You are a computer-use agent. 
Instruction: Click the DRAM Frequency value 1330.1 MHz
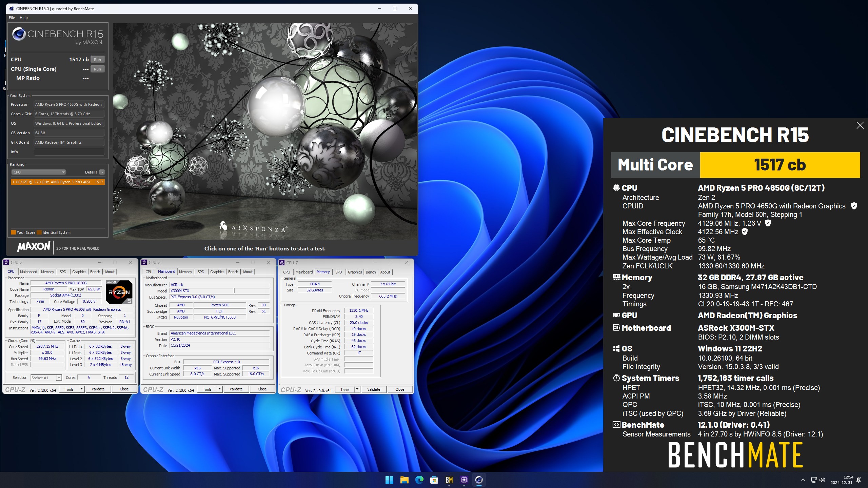click(359, 310)
